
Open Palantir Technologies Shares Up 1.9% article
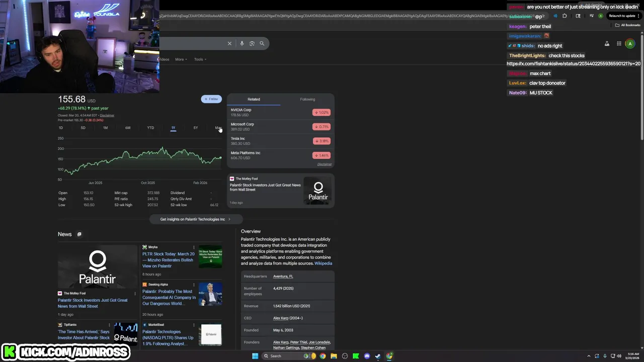point(168,338)
